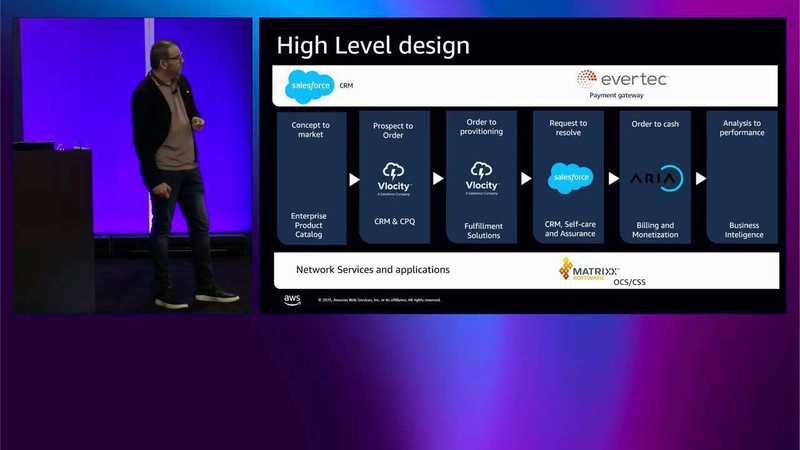Click the Fulfillment Solutions label
The image size is (800, 450).
(482, 230)
